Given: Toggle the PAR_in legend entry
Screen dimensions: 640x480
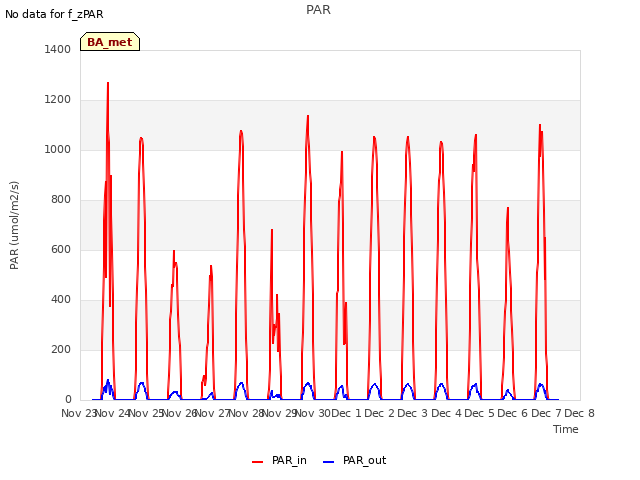Looking at the screenshot, I should click(x=279, y=460).
